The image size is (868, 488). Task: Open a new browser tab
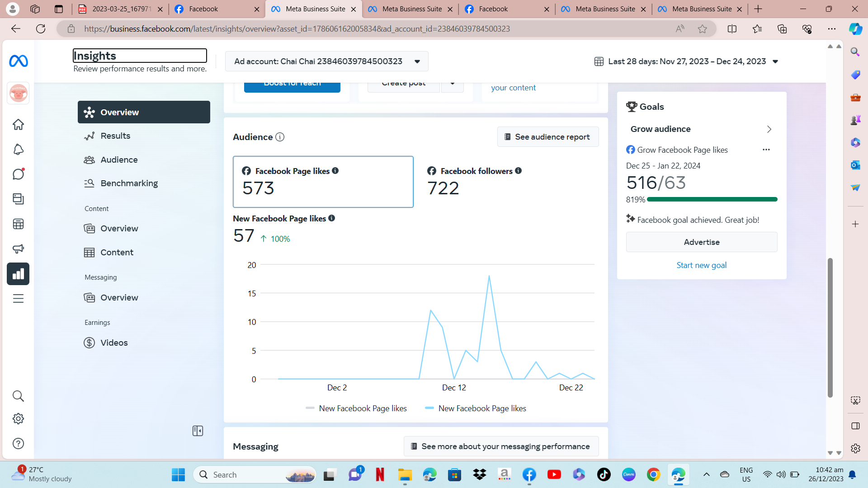click(x=758, y=9)
